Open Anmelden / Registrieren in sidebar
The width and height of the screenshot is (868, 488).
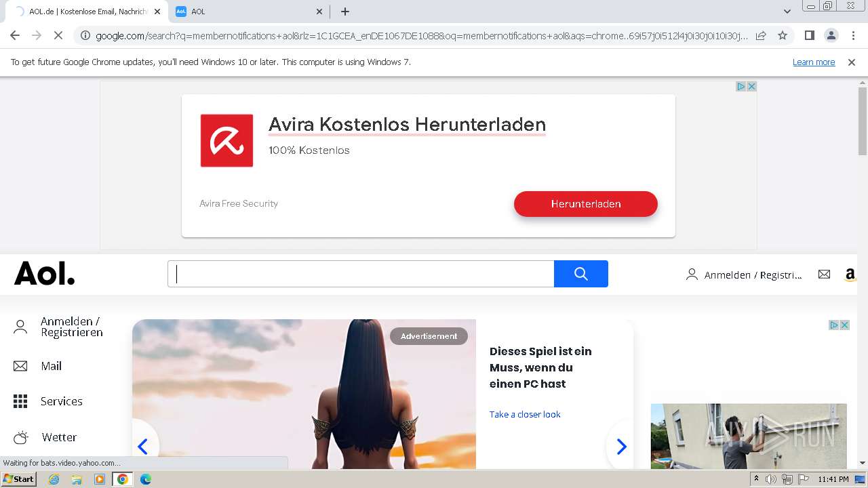[72, 327]
